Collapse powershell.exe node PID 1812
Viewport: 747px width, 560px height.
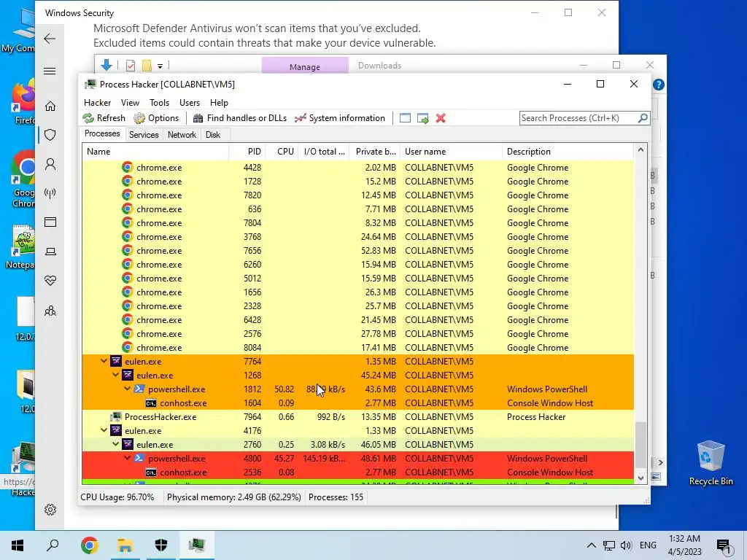[x=127, y=389]
